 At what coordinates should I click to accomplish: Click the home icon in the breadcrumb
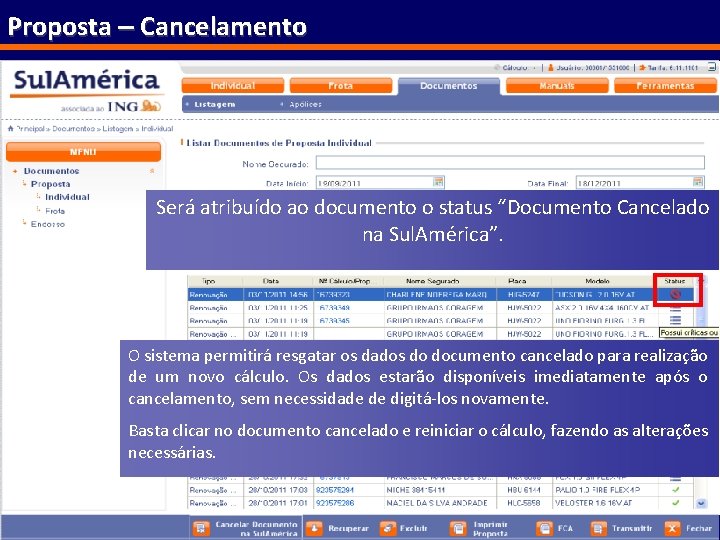pyautogui.click(x=11, y=129)
